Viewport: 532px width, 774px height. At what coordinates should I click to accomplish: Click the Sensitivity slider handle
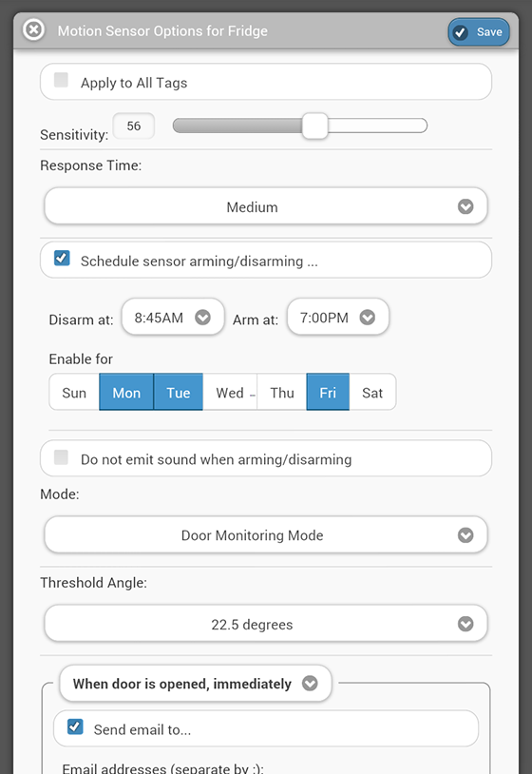(314, 126)
